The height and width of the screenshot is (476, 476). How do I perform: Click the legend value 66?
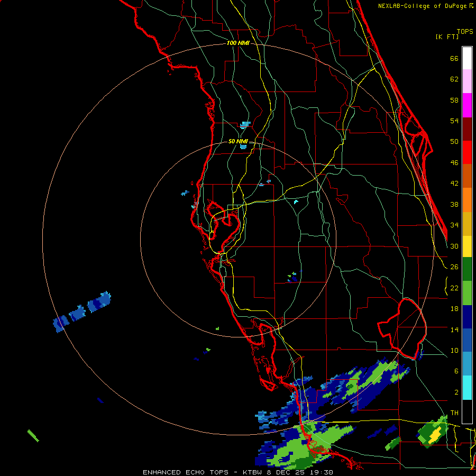coord(454,59)
